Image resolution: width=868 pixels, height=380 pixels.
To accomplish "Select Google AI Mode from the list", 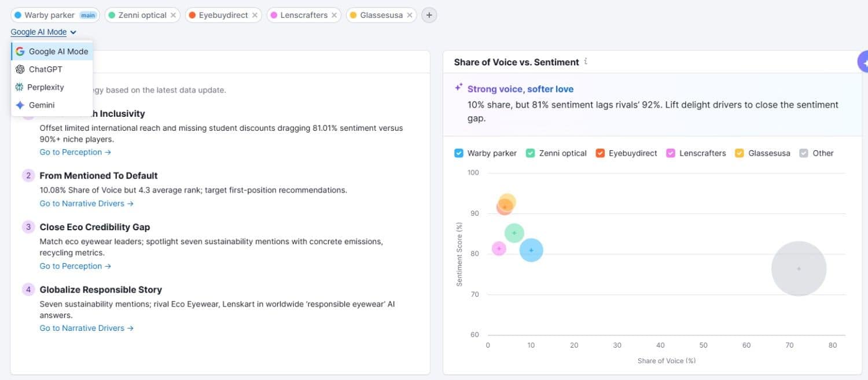I will [x=52, y=51].
